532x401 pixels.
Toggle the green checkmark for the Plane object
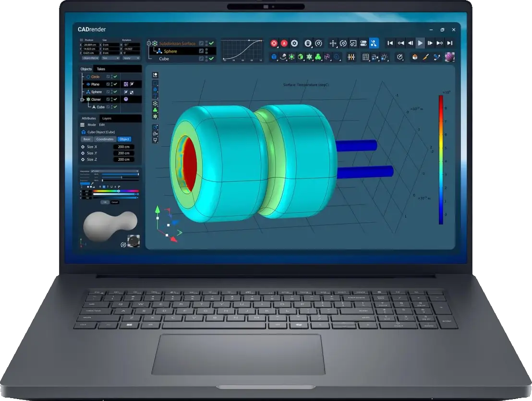click(x=115, y=84)
